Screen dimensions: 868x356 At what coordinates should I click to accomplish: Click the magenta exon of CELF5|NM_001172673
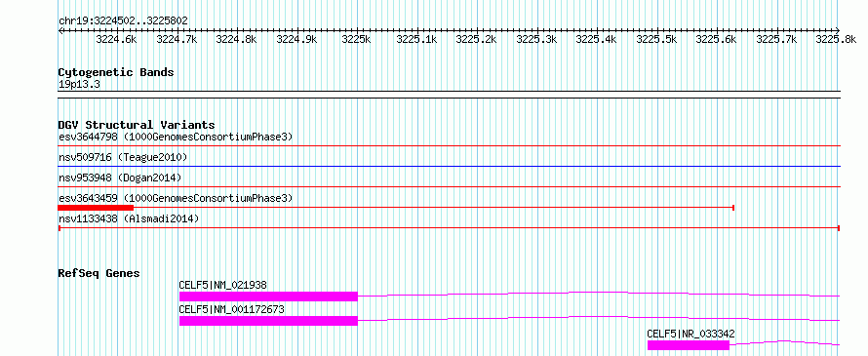[268, 321]
